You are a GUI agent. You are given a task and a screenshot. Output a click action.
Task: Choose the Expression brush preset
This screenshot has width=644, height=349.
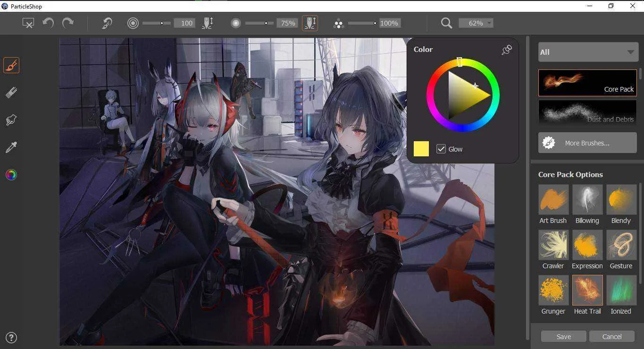point(587,250)
